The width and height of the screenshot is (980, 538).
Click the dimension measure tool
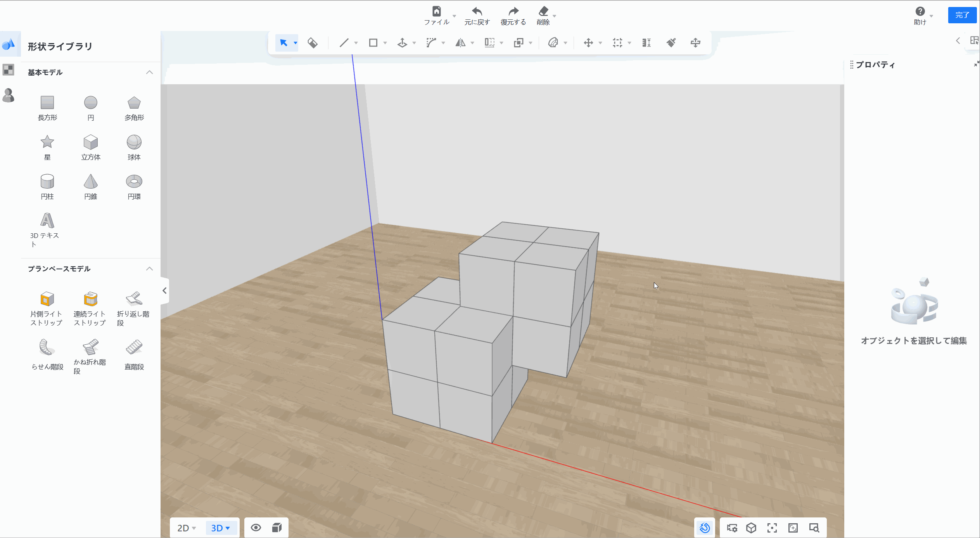pos(646,43)
